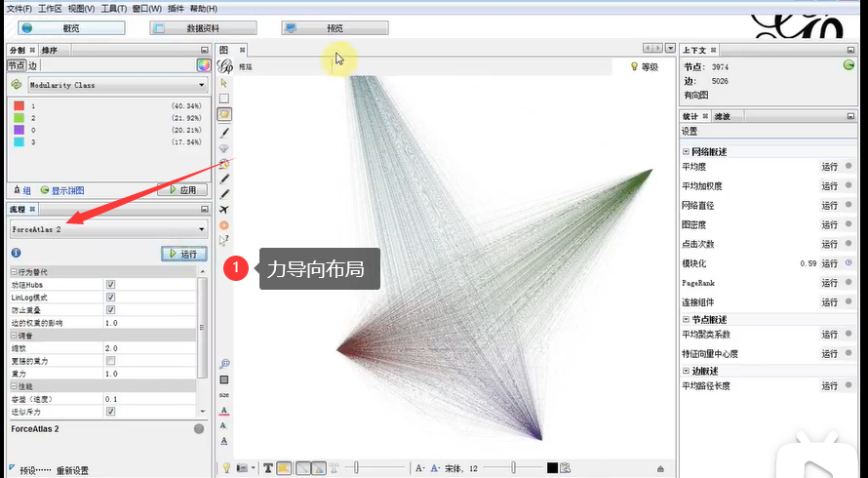Collapse the 行为替代 property group
868x478 pixels.
pos(15,272)
